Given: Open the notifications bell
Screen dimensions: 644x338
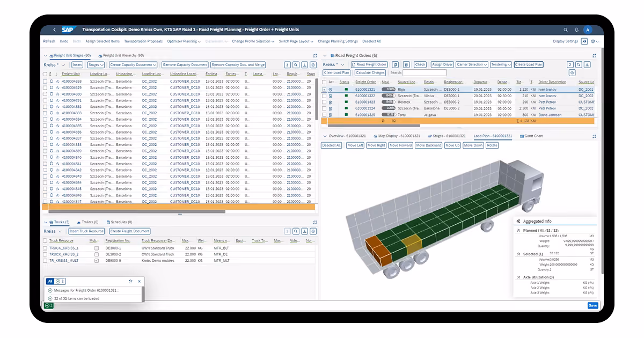Looking at the screenshot, I should coord(576,30).
